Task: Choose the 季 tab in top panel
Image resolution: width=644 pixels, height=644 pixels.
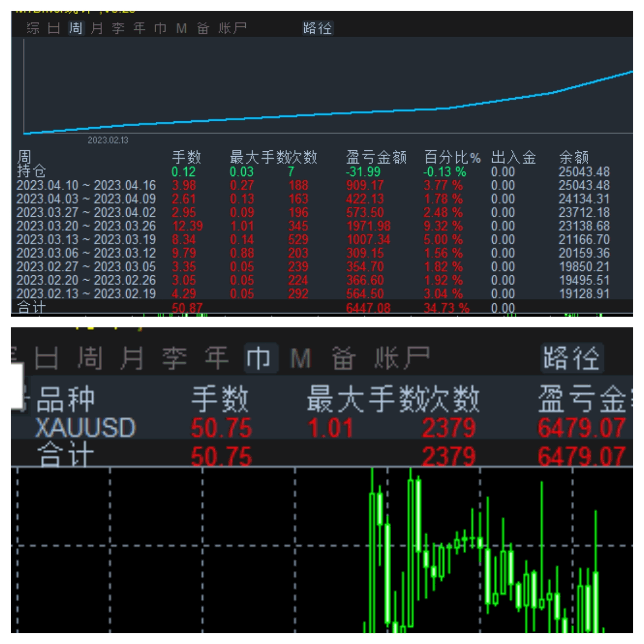Action: pos(118,28)
